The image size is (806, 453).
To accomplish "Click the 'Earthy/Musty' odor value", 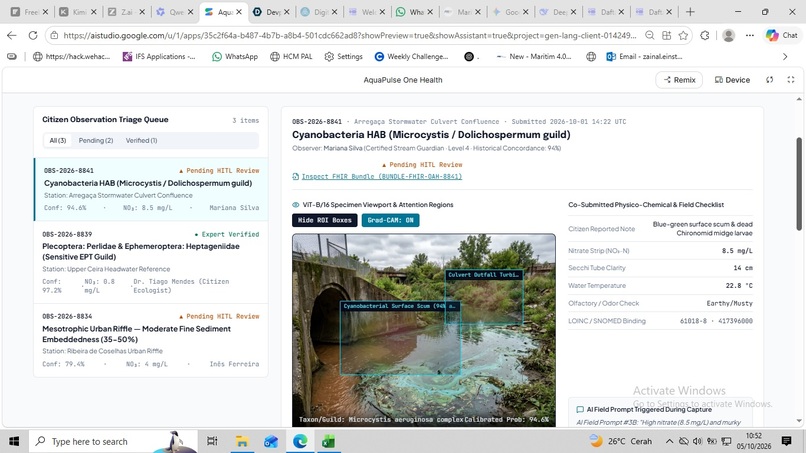I will [729, 303].
